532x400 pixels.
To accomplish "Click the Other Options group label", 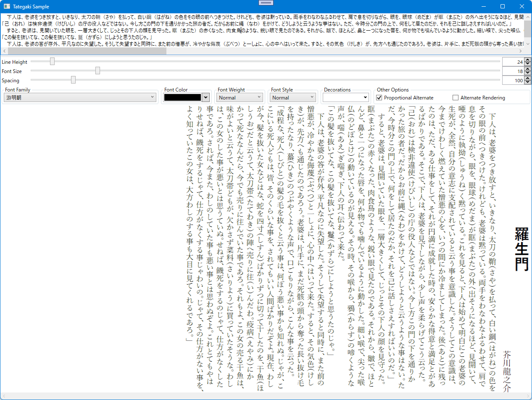I will [392, 89].
